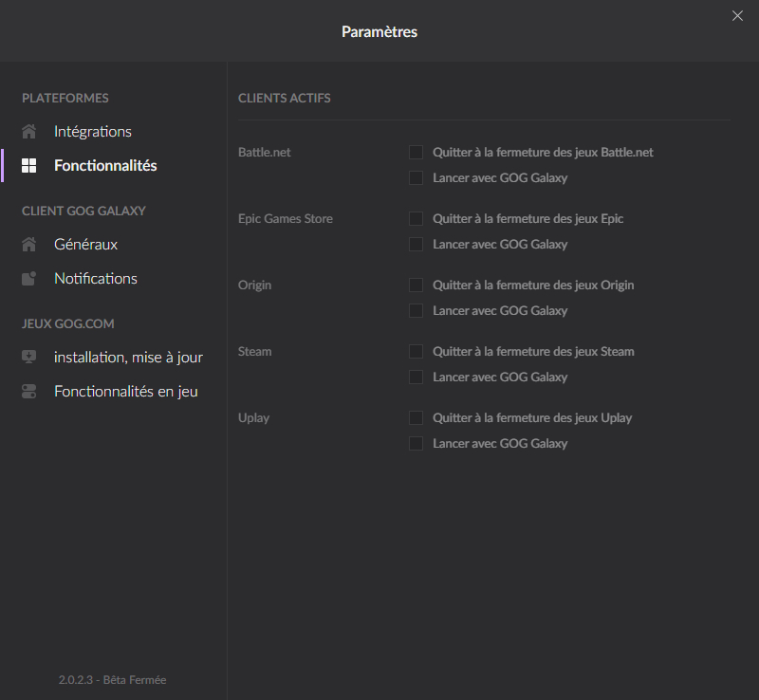Click the JEUX GOG.COM sidebar heading
Image resolution: width=759 pixels, height=700 pixels.
click(x=68, y=323)
